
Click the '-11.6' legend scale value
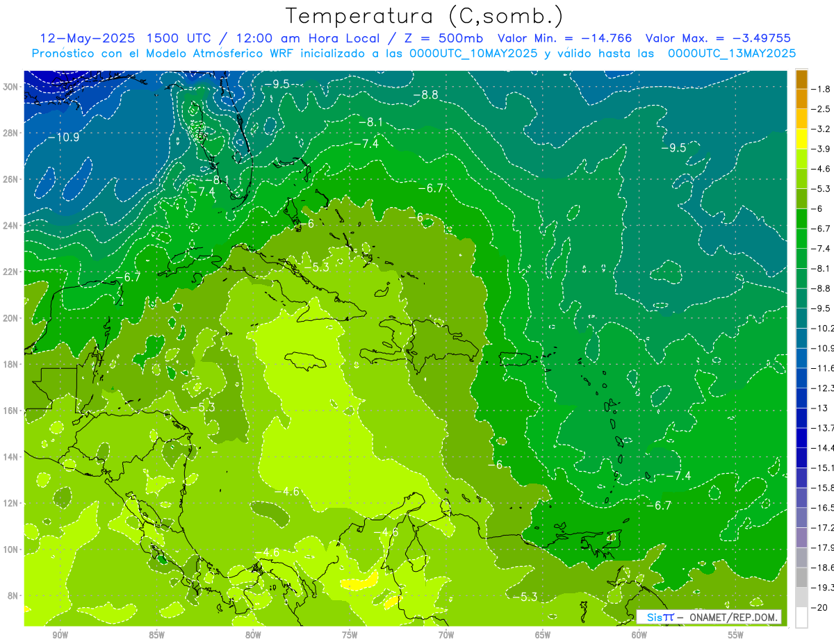pos(822,368)
